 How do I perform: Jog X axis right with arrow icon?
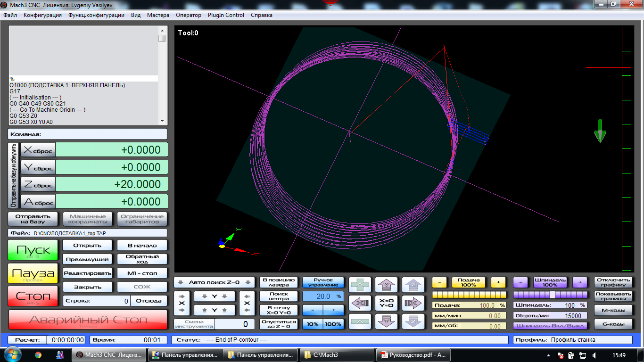(413, 303)
